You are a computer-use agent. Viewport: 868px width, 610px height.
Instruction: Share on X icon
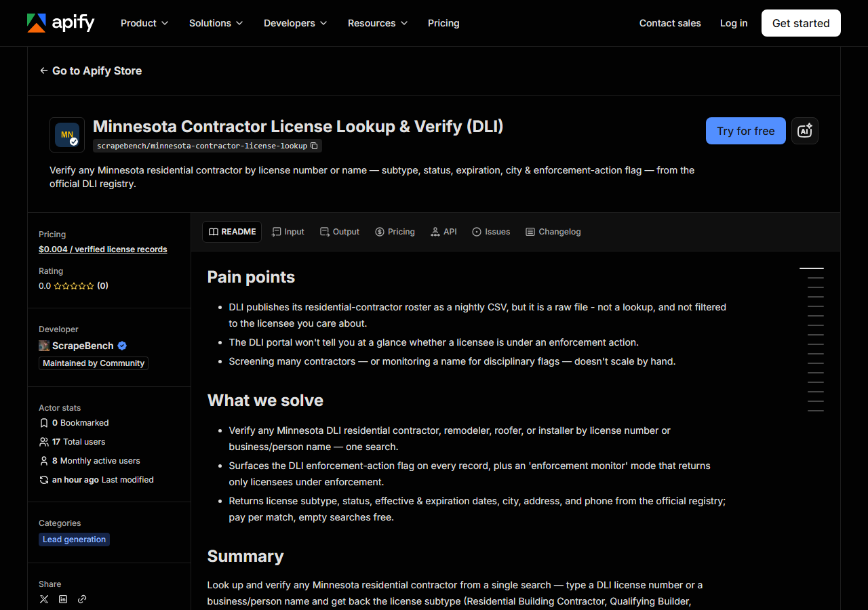click(x=44, y=599)
